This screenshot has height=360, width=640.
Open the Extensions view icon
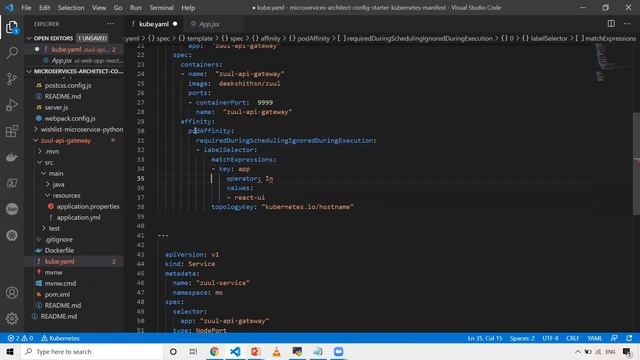click(x=12, y=131)
